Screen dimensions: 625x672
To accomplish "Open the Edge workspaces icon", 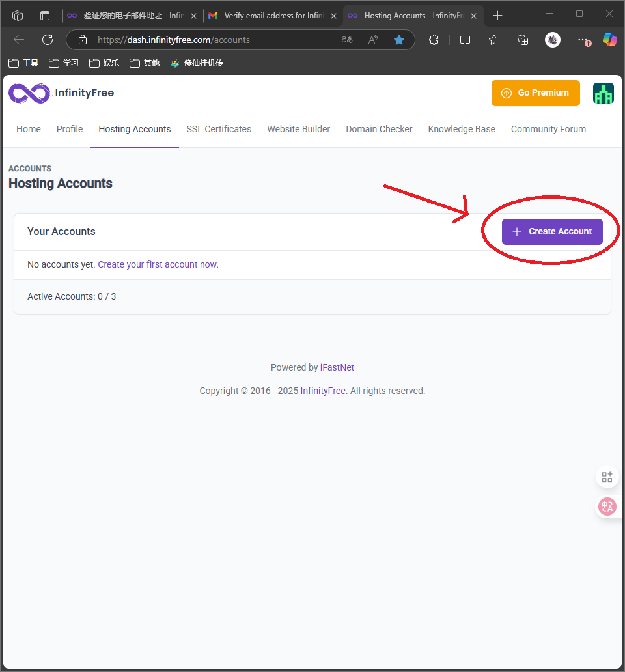I will (18, 16).
